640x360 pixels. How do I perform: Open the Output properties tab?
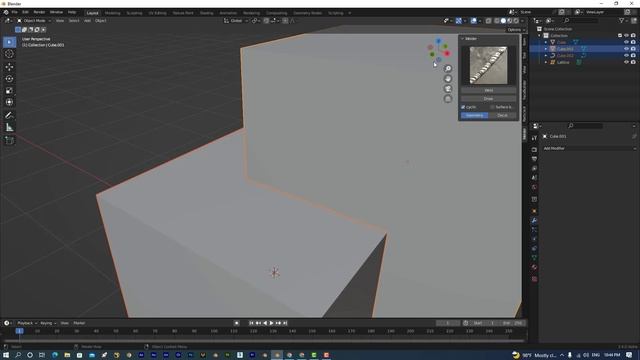(534, 159)
